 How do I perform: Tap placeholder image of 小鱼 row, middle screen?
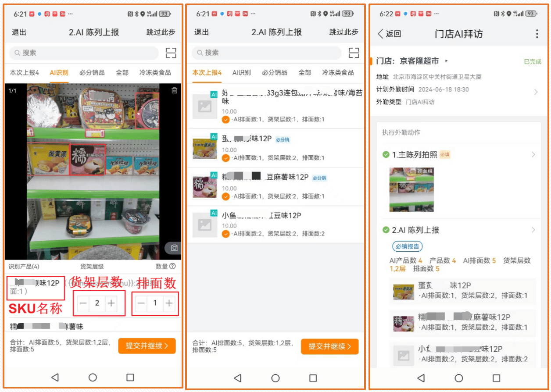pyautogui.click(x=205, y=224)
